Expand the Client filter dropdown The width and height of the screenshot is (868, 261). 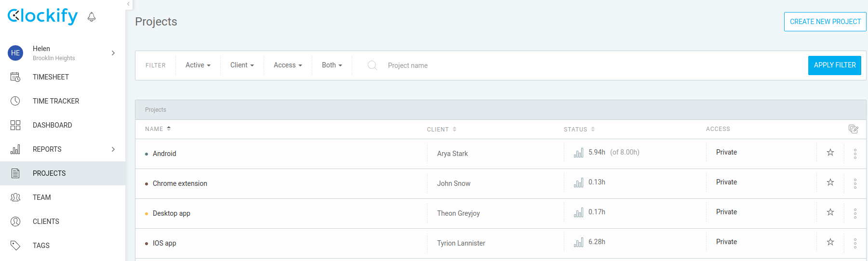point(242,65)
